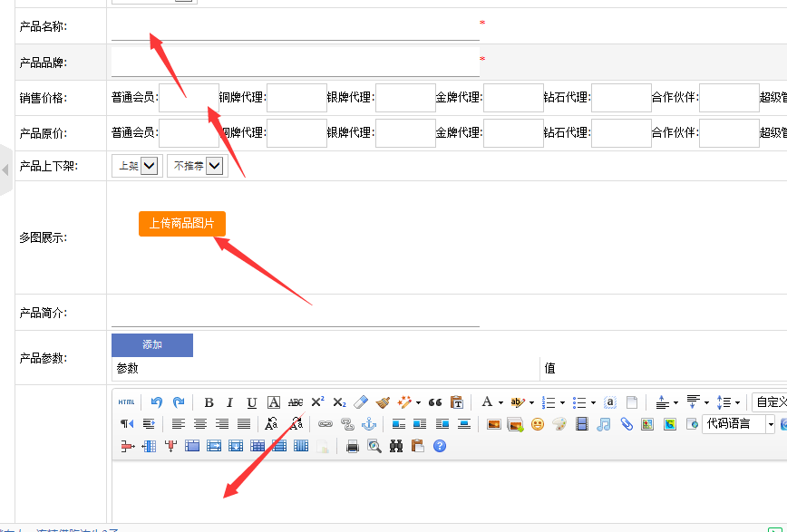This screenshot has height=532, width=787.
Task: Align text right in editor
Action: point(222,424)
